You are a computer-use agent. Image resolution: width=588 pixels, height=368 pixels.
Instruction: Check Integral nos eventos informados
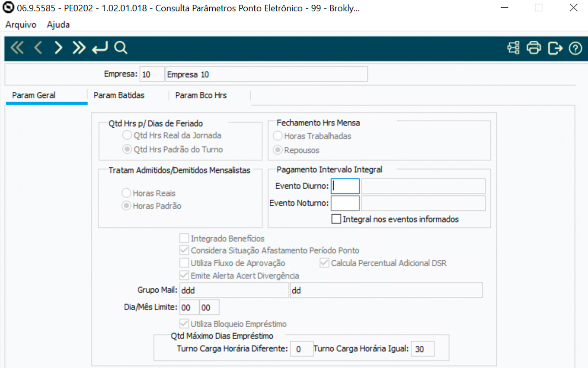(336, 219)
